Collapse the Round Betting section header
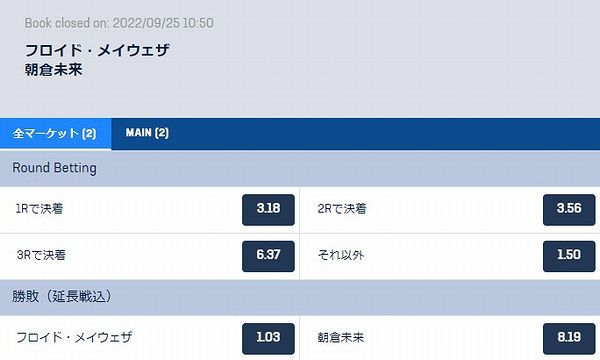600x360 pixels. pyautogui.click(x=300, y=168)
